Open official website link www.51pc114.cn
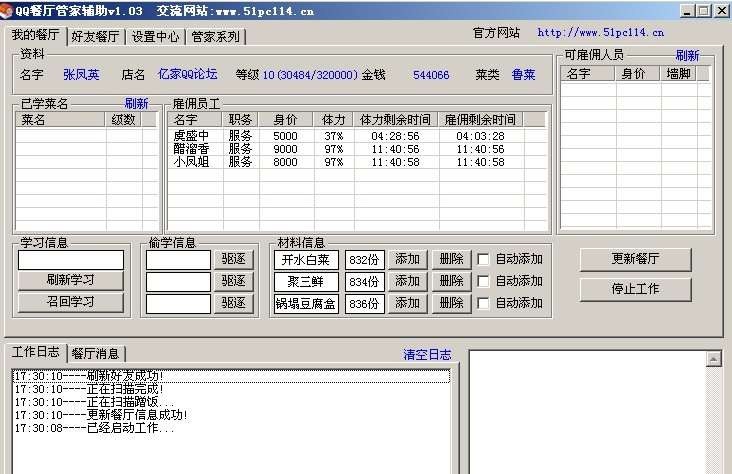732x474 pixels. click(x=600, y=32)
